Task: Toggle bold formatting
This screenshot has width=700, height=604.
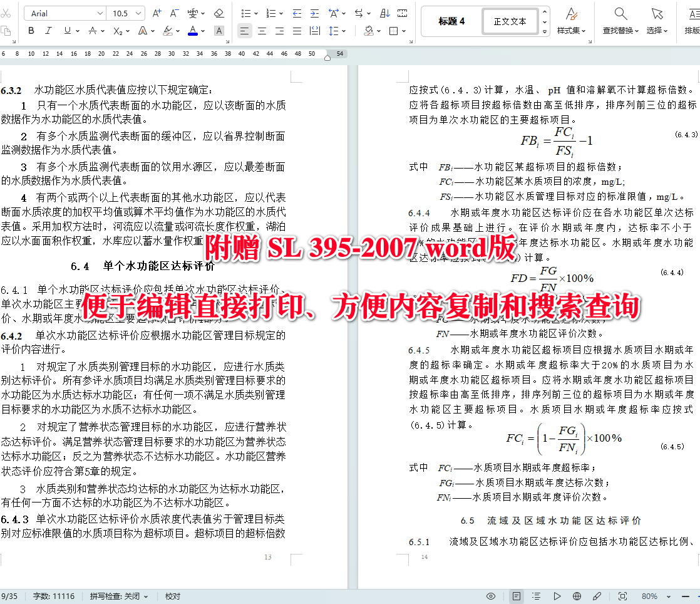Action: pos(31,31)
